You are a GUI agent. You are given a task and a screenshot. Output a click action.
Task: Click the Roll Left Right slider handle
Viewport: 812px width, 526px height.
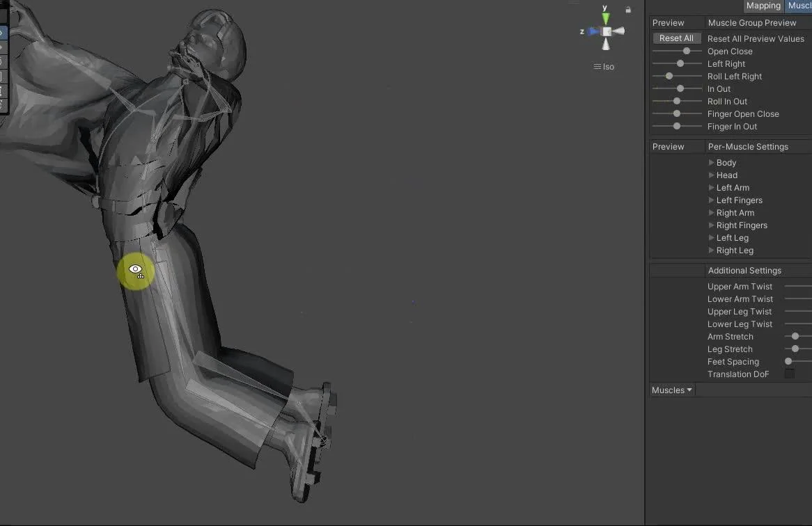(669, 76)
